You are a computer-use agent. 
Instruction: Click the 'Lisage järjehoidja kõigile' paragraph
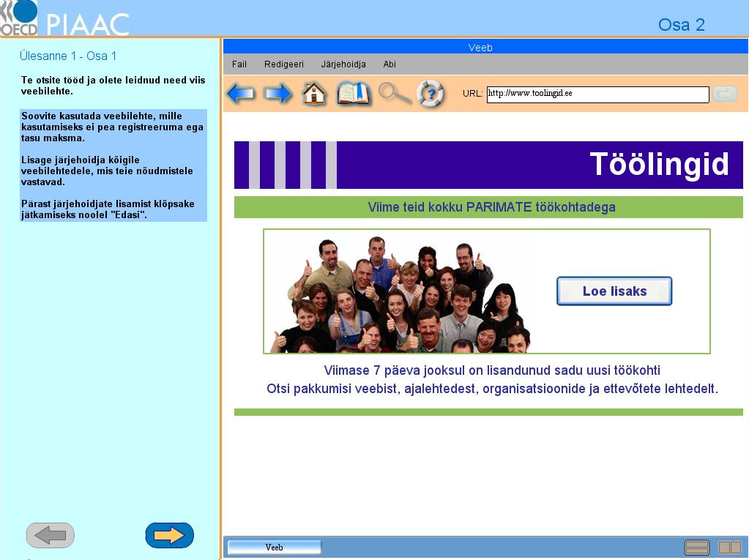[107, 171]
